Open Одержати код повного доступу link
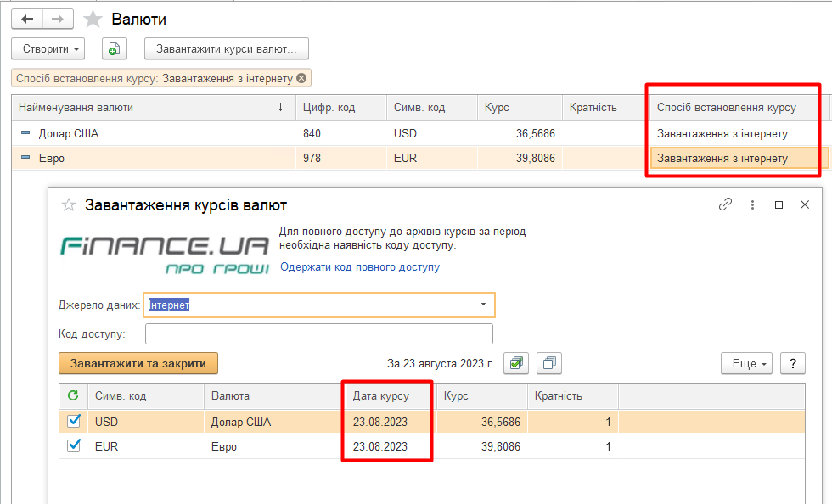Screen dimensions: 832x504 [x=360, y=266]
